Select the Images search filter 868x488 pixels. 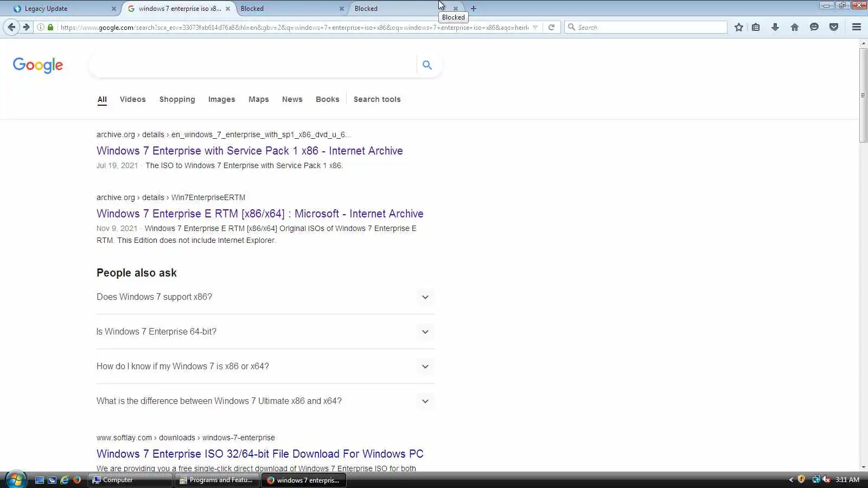tap(222, 99)
